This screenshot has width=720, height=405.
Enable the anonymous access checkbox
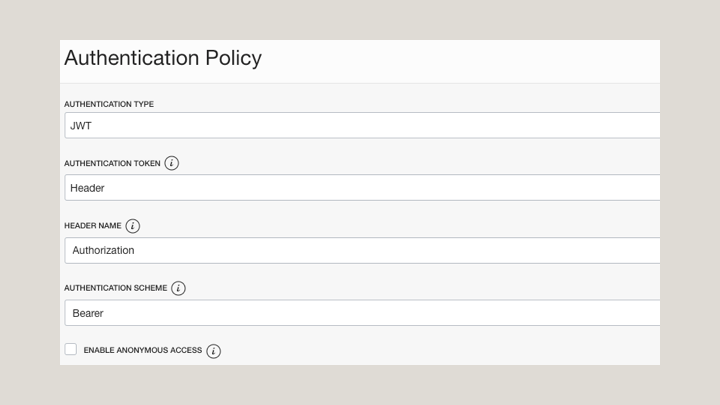(x=71, y=349)
